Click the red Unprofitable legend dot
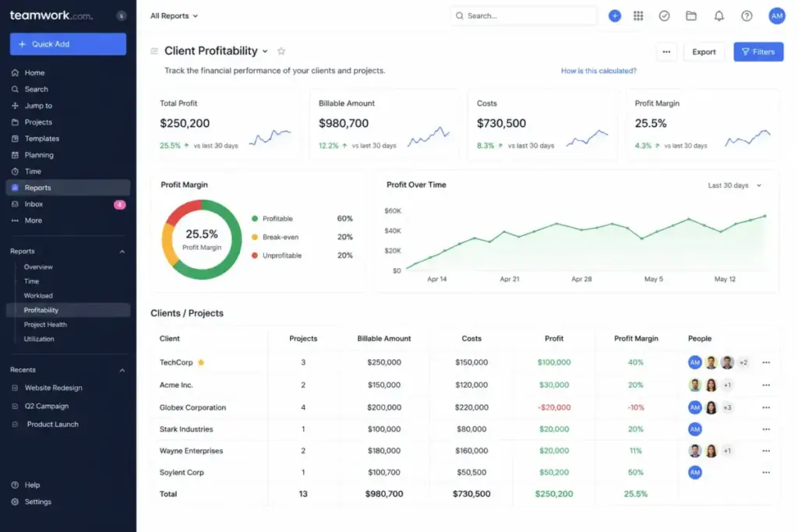Screen dimensions: 798x532 pyautogui.click(x=255, y=255)
